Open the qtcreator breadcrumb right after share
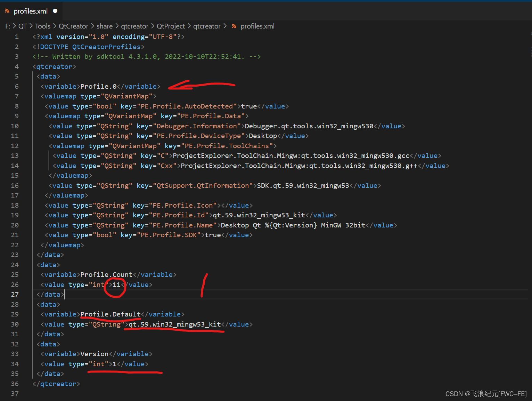The image size is (532, 401). (135, 26)
